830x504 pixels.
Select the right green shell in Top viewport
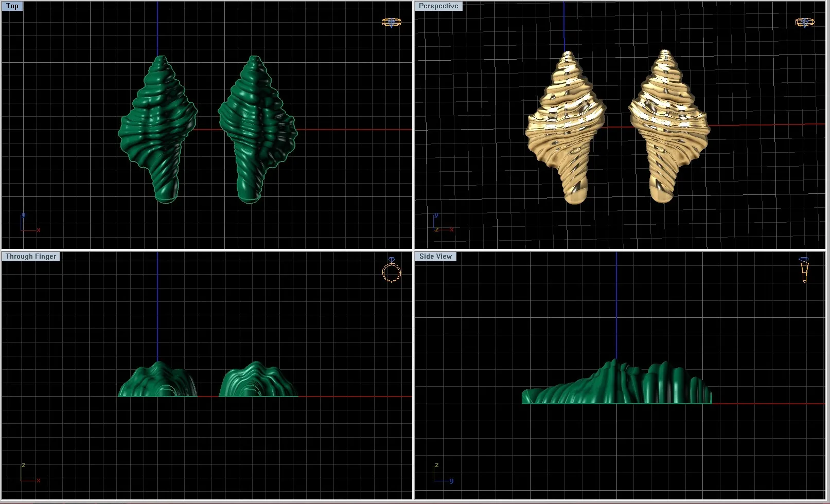(257, 129)
